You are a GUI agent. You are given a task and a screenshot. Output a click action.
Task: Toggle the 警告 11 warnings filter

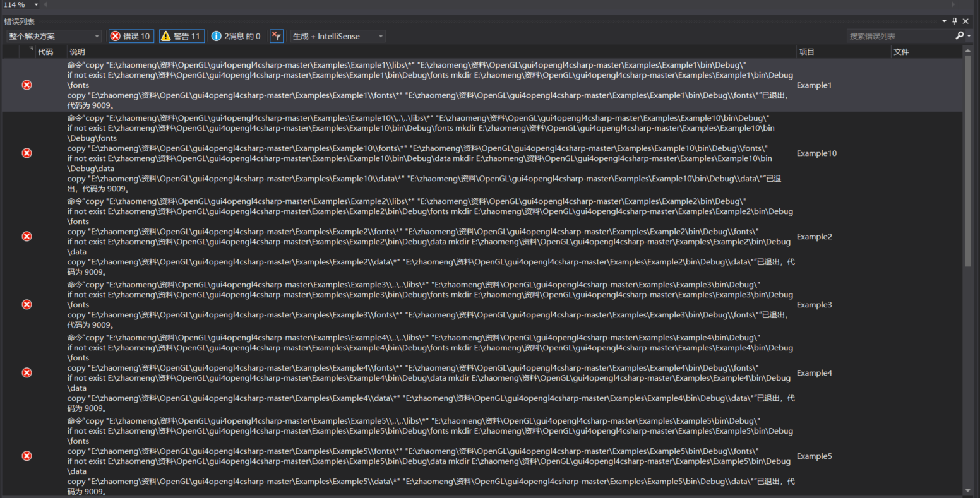(181, 36)
